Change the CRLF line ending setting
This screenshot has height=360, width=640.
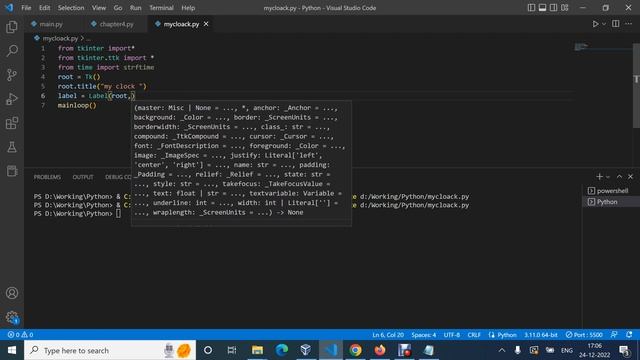[474, 335]
